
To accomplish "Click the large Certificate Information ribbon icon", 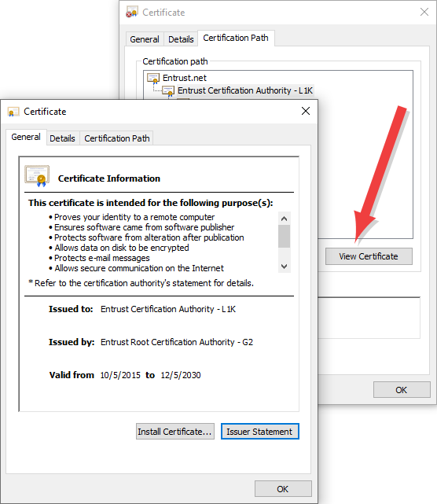I will pos(37,176).
